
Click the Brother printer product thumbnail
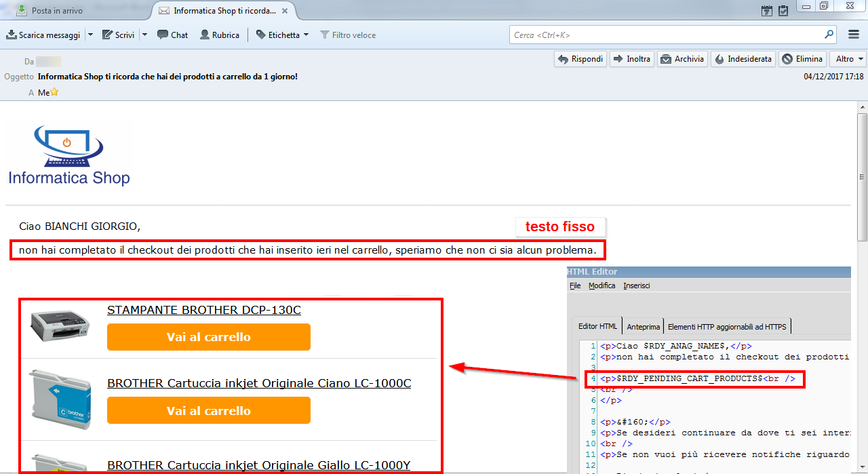[60, 325]
